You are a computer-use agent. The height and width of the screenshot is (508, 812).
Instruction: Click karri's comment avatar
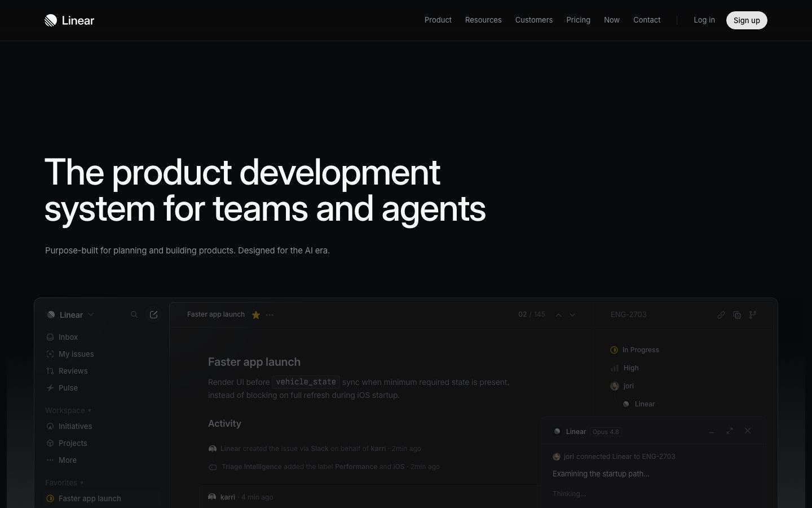[x=213, y=497]
